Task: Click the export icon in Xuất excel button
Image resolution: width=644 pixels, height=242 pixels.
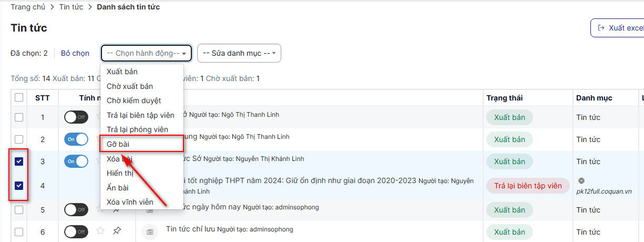Action: pos(601,28)
